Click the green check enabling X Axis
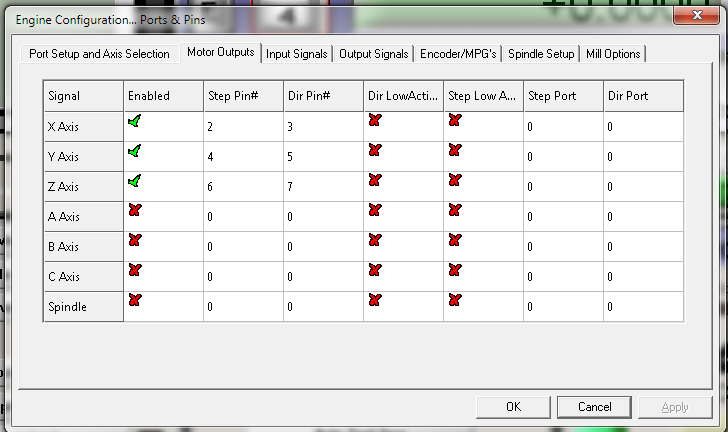The width and height of the screenshot is (728, 432). pos(135,121)
